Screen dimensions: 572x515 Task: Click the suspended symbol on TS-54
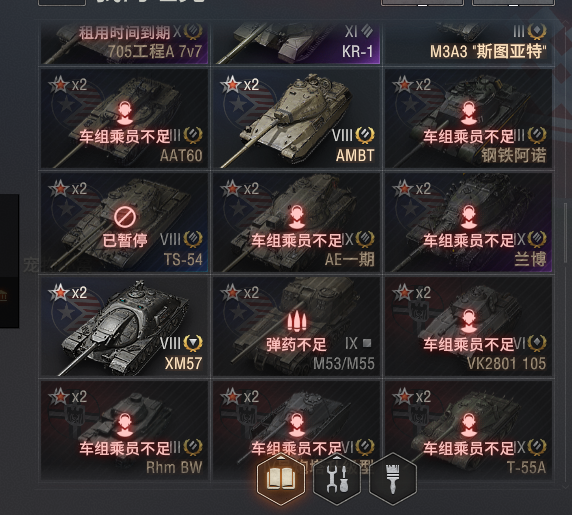(125, 217)
